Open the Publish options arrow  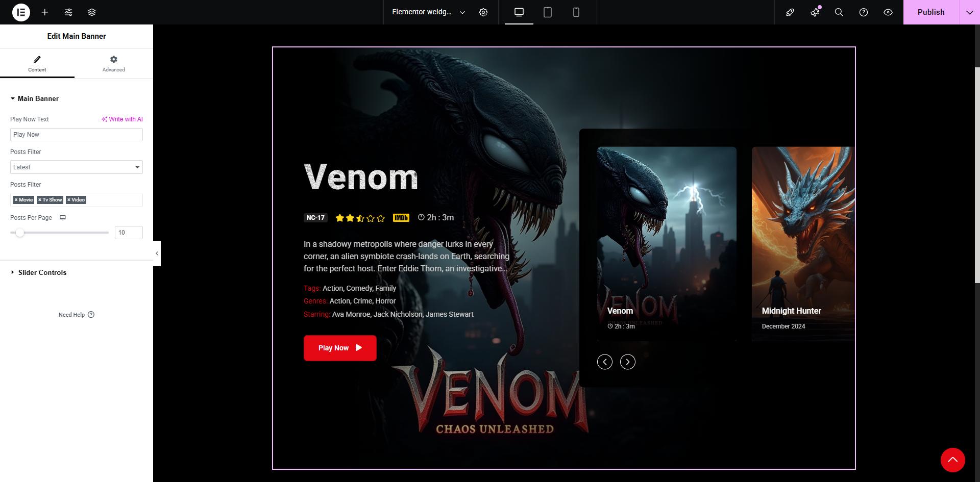coord(970,12)
